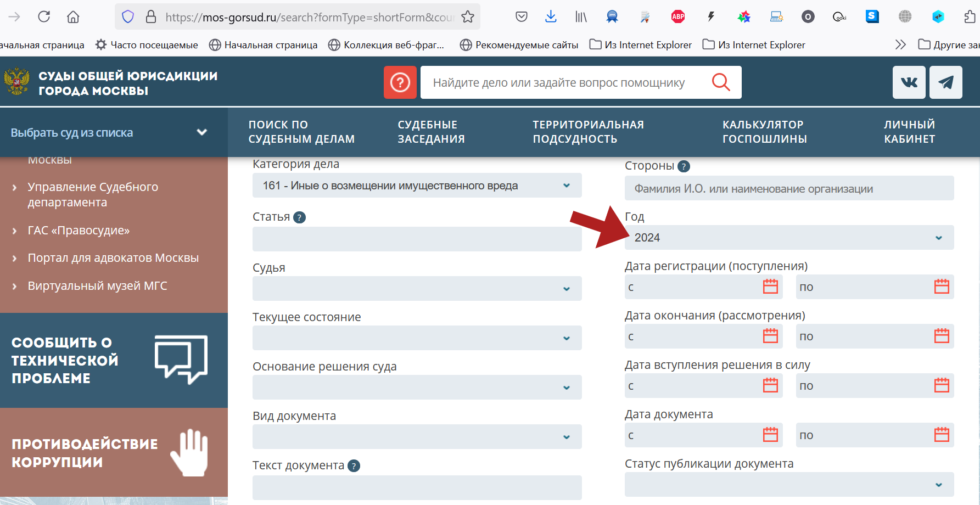
Task: Click the help icon next to Статья
Action: (299, 217)
